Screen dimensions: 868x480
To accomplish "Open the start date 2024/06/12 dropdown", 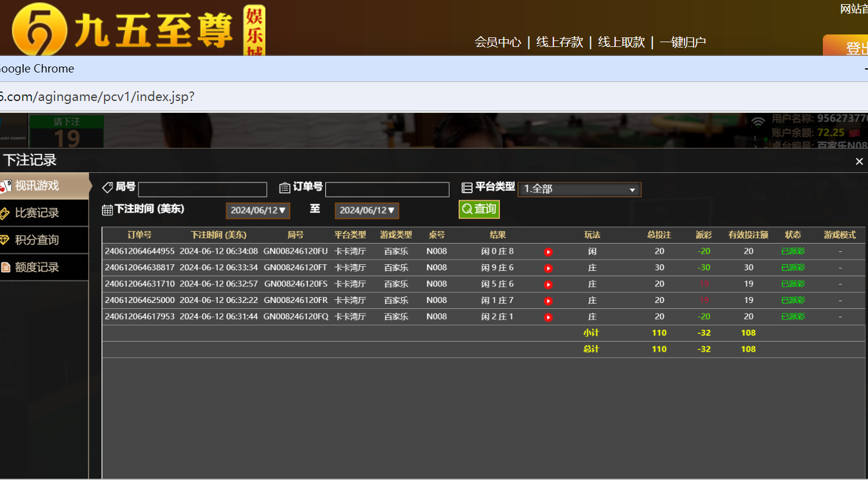I will coord(258,210).
